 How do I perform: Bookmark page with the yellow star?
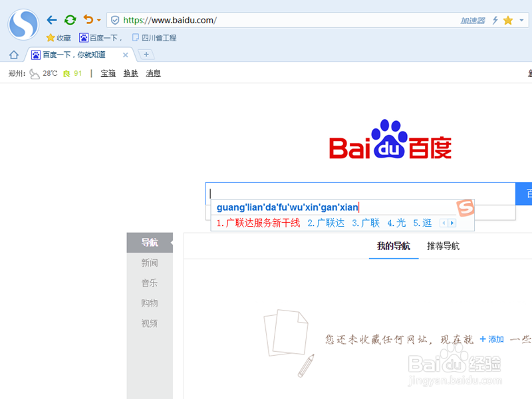coord(508,21)
